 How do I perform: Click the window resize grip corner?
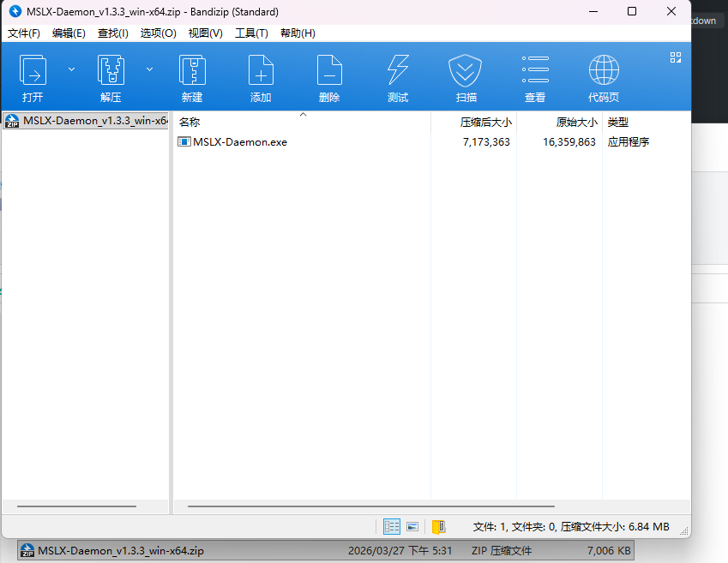point(684,531)
